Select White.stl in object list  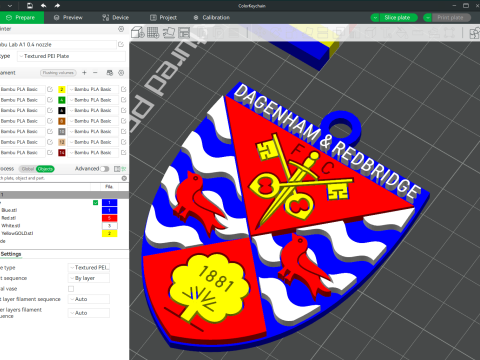10,226
